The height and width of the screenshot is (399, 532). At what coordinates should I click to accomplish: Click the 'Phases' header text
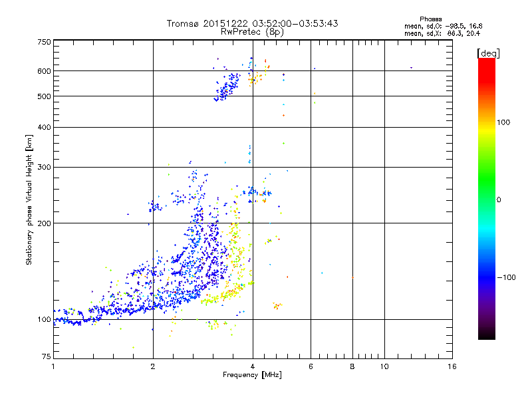[430, 19]
